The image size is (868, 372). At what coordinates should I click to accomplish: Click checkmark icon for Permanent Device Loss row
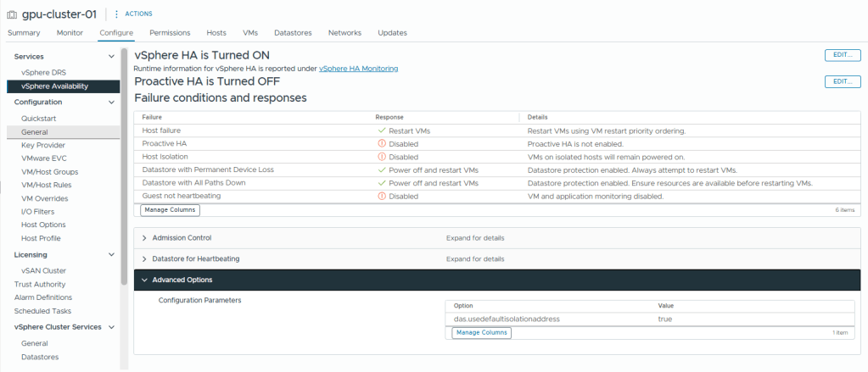pyautogui.click(x=382, y=169)
